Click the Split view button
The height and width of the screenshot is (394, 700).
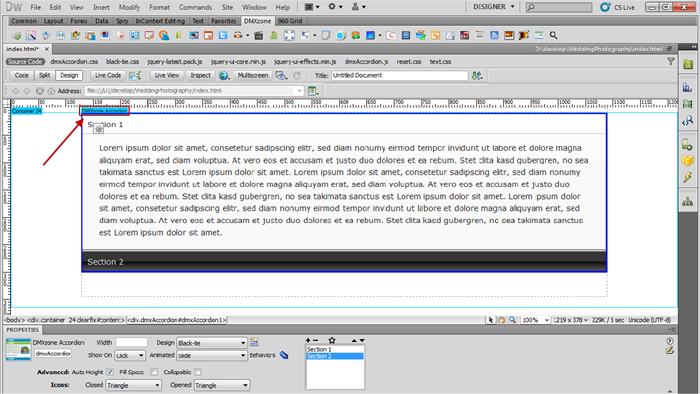coord(44,75)
